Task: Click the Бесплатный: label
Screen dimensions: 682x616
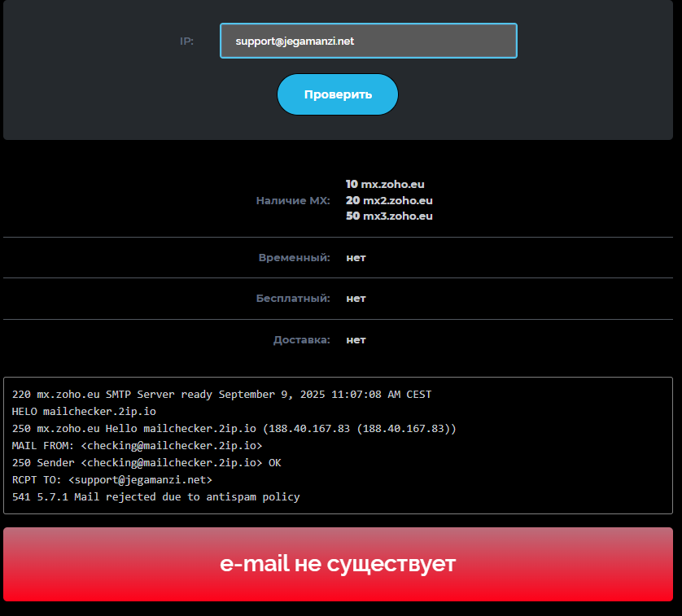Action: (x=293, y=298)
